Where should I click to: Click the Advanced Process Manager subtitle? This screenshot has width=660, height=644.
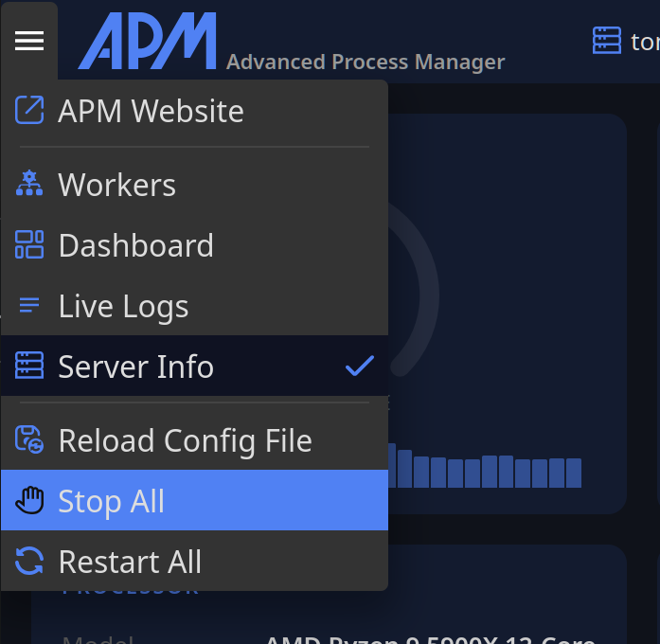click(366, 63)
